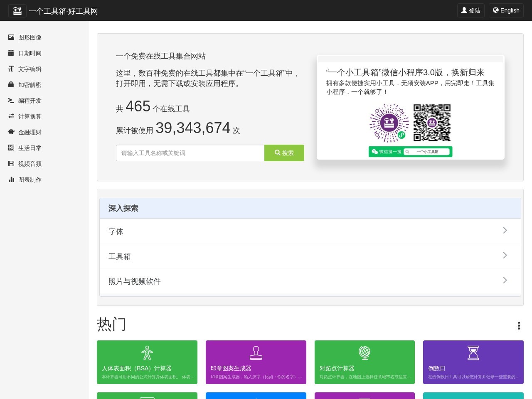Viewport: 532px width, 399px height.
Task: Open the 生活日常 category
Action: pyautogui.click(x=30, y=148)
